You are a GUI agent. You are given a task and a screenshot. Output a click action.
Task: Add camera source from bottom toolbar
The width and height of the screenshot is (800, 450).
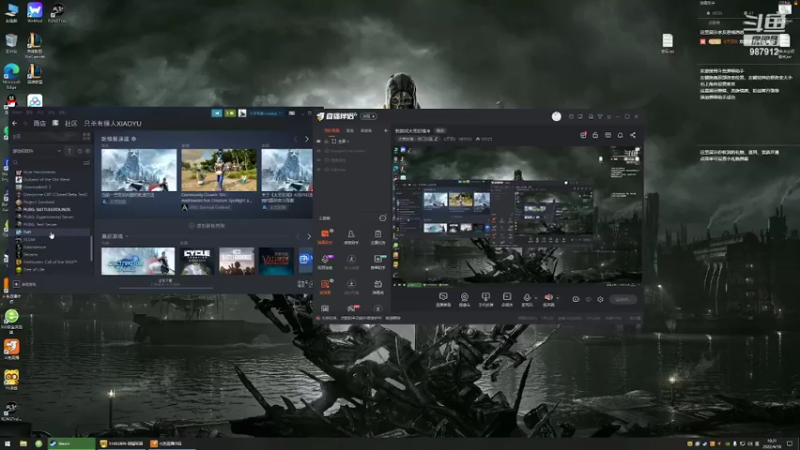click(464, 297)
